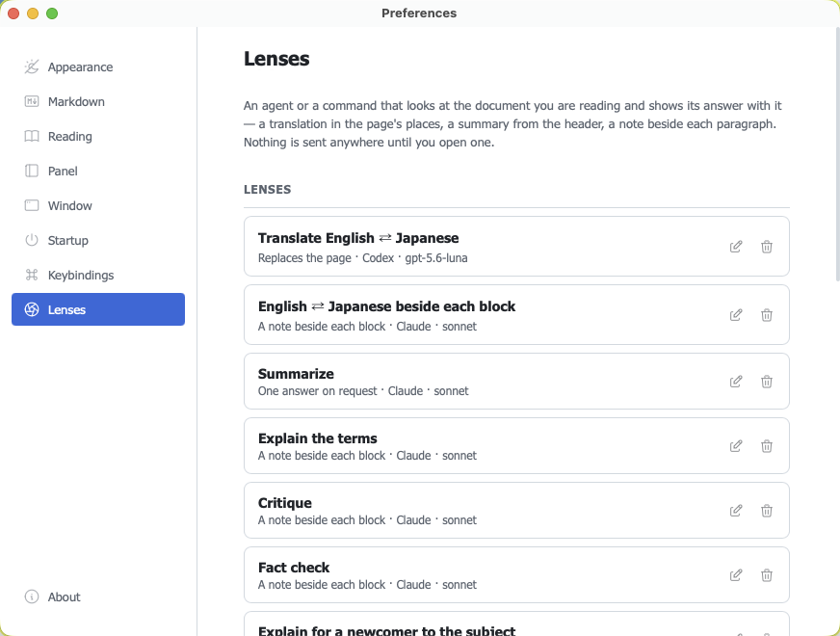The image size is (840, 636).
Task: Delete the Japanese beside each block lens
Action: (x=767, y=314)
